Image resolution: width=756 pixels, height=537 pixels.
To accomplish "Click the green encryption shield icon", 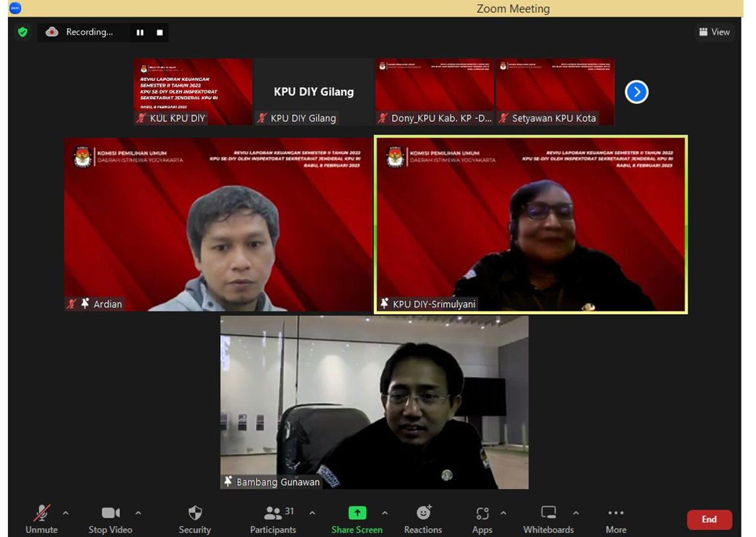I will pos(23,32).
